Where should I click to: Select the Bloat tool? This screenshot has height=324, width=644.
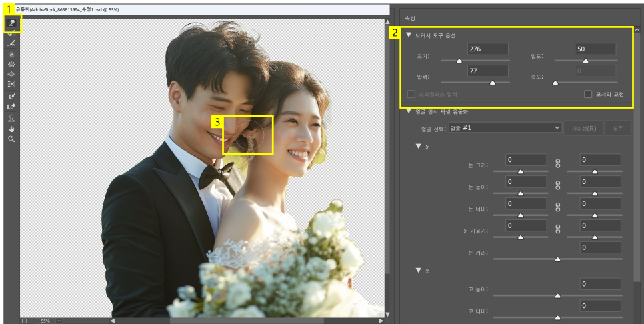point(11,74)
